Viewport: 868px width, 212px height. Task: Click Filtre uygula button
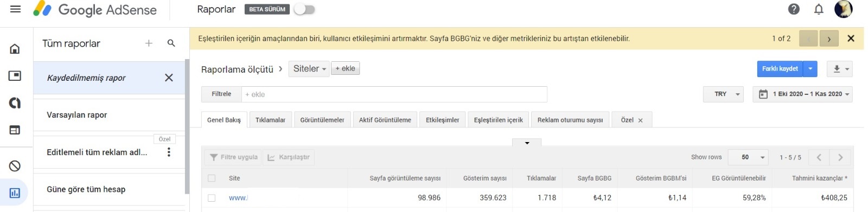(233, 157)
